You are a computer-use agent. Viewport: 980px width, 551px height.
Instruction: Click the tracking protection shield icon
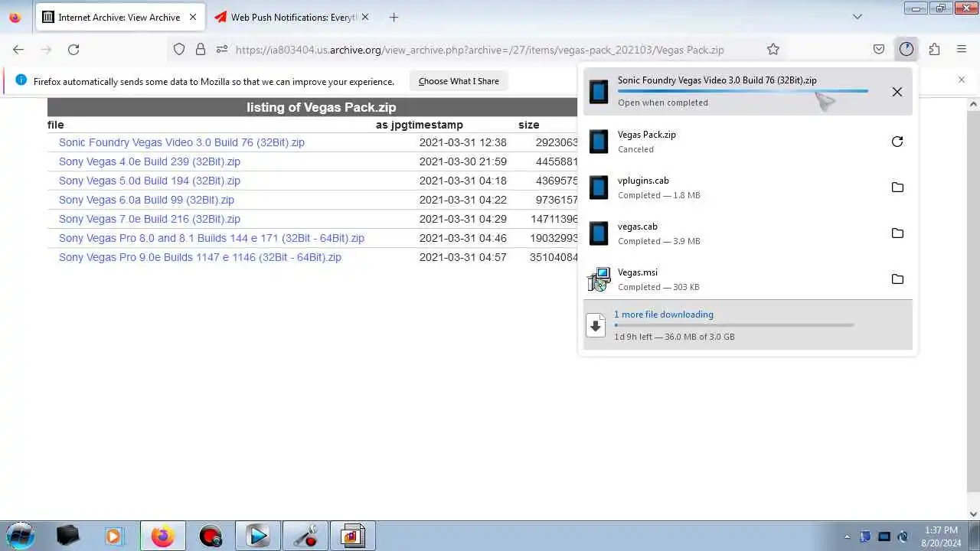179,49
